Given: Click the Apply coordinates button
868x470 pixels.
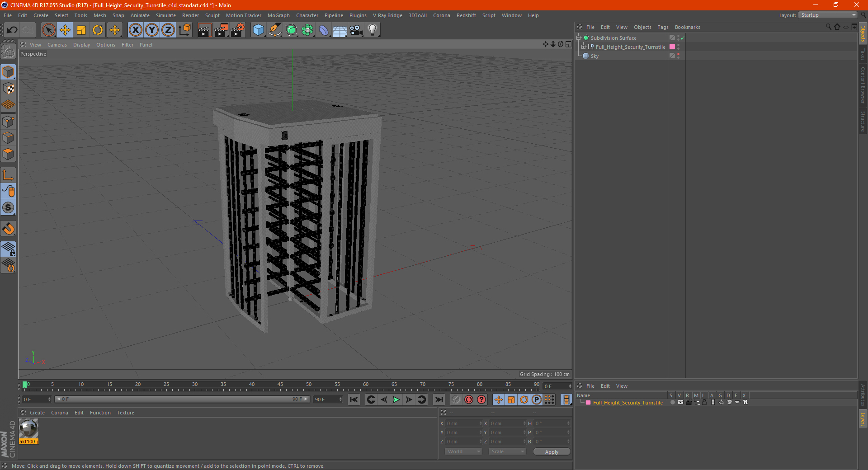Looking at the screenshot, I should 552,452.
